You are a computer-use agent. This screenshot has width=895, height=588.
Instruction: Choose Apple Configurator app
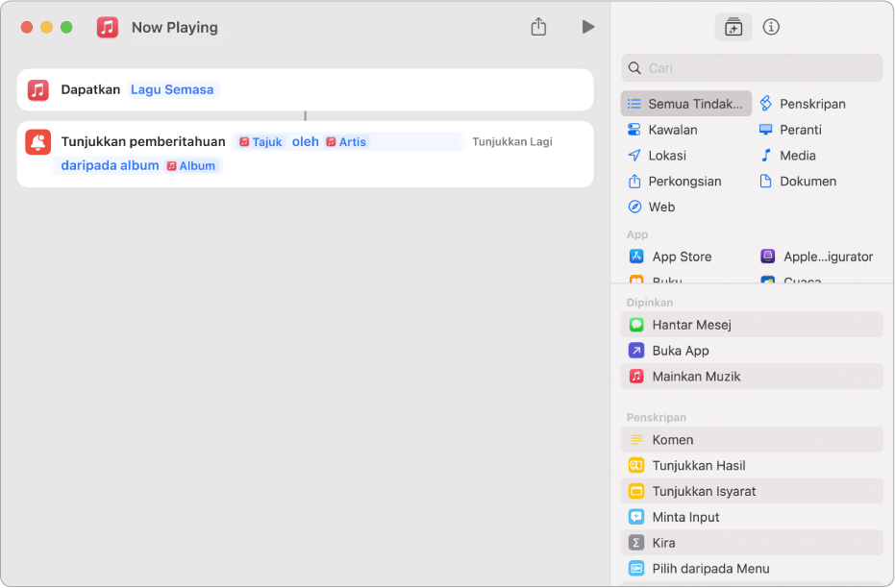click(x=817, y=257)
